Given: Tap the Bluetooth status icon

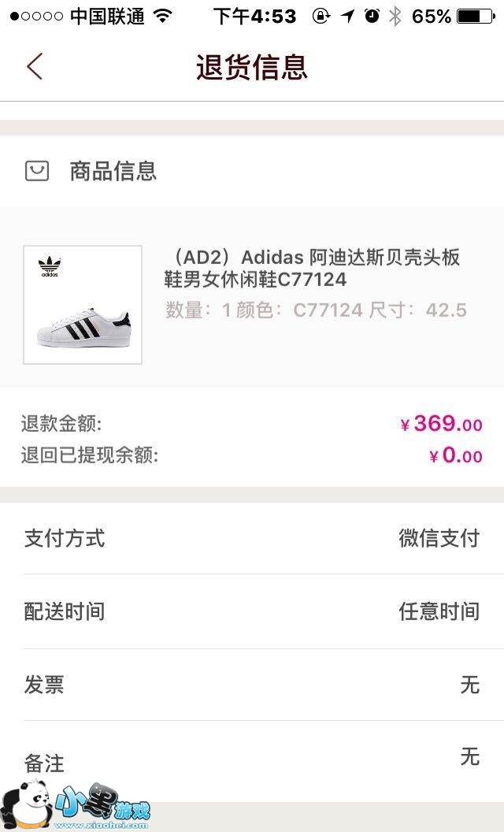Looking at the screenshot, I should coord(395,16).
